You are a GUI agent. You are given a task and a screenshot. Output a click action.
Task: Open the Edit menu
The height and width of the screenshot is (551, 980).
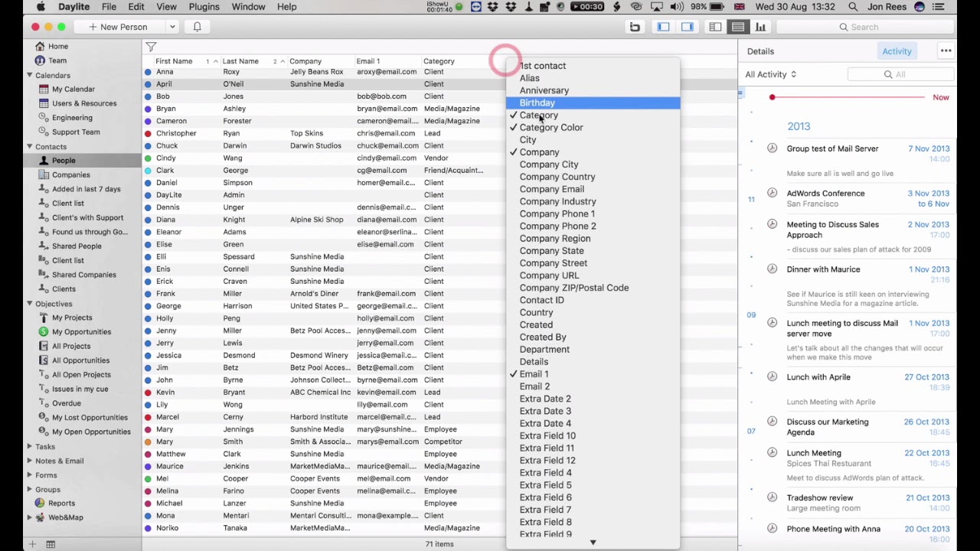(x=136, y=7)
